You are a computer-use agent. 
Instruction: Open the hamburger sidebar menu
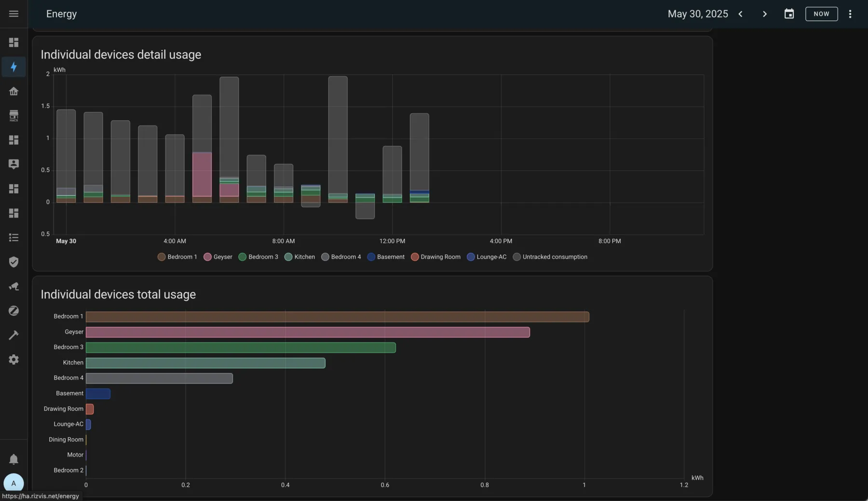click(x=14, y=14)
